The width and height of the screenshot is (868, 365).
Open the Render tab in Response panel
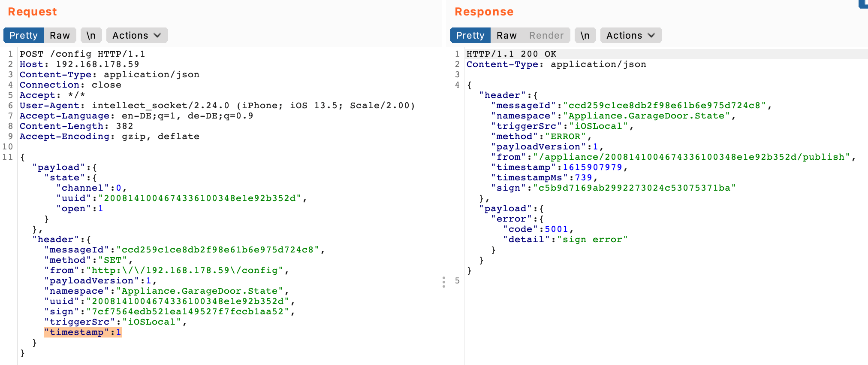546,35
